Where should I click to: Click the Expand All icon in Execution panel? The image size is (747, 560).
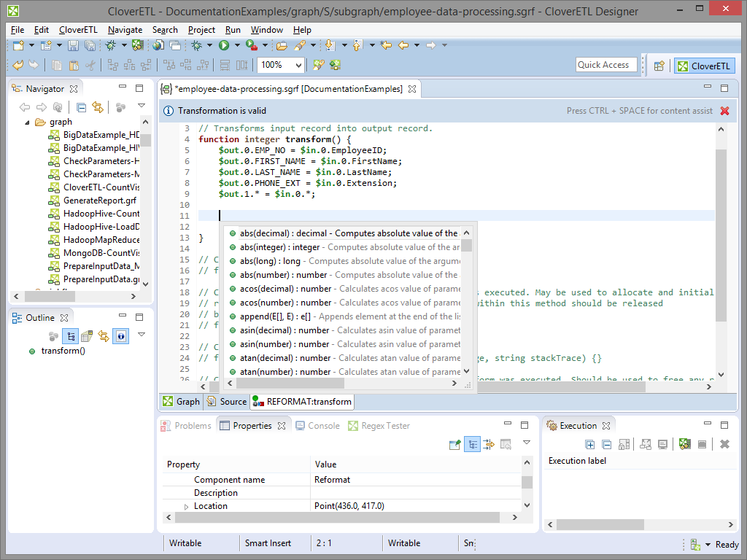(590, 444)
